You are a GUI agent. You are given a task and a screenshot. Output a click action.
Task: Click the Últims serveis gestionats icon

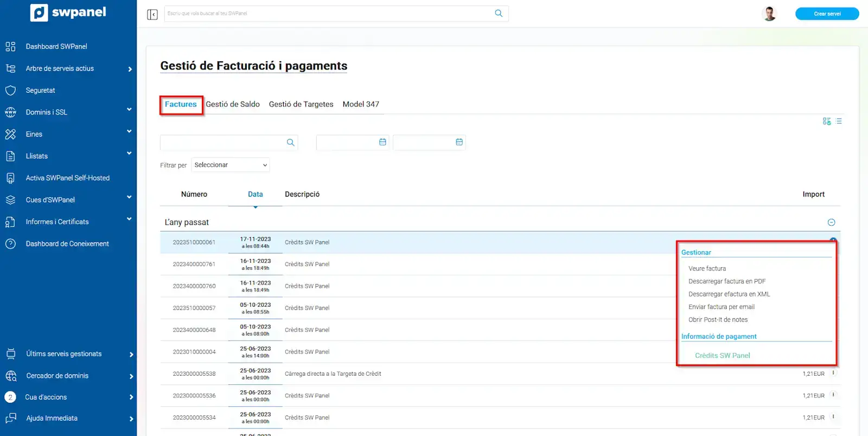pyautogui.click(x=10, y=354)
